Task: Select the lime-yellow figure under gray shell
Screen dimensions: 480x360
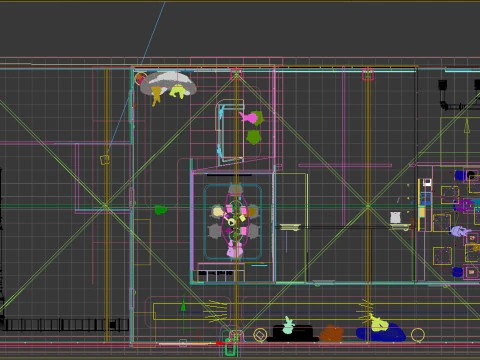Action: (178, 92)
